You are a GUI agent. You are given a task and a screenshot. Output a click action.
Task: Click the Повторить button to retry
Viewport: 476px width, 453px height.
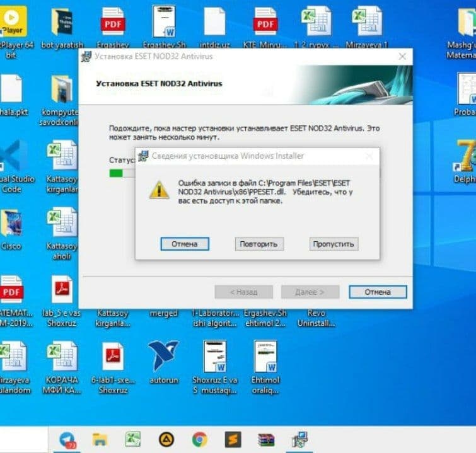[259, 244]
